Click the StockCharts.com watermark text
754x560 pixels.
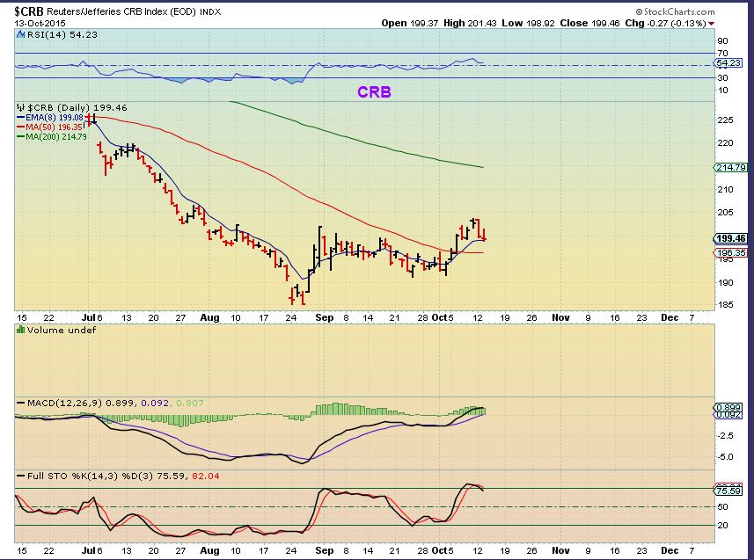675,11
